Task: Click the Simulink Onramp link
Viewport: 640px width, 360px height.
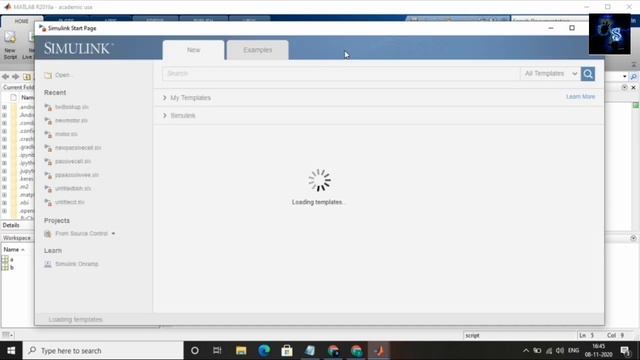Action: [77, 264]
